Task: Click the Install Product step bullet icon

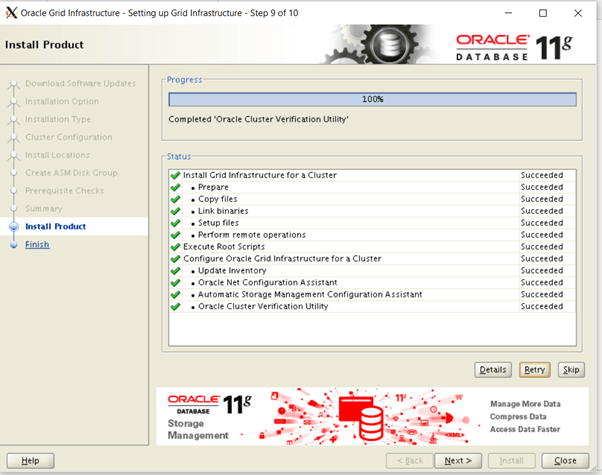Action: click(13, 227)
